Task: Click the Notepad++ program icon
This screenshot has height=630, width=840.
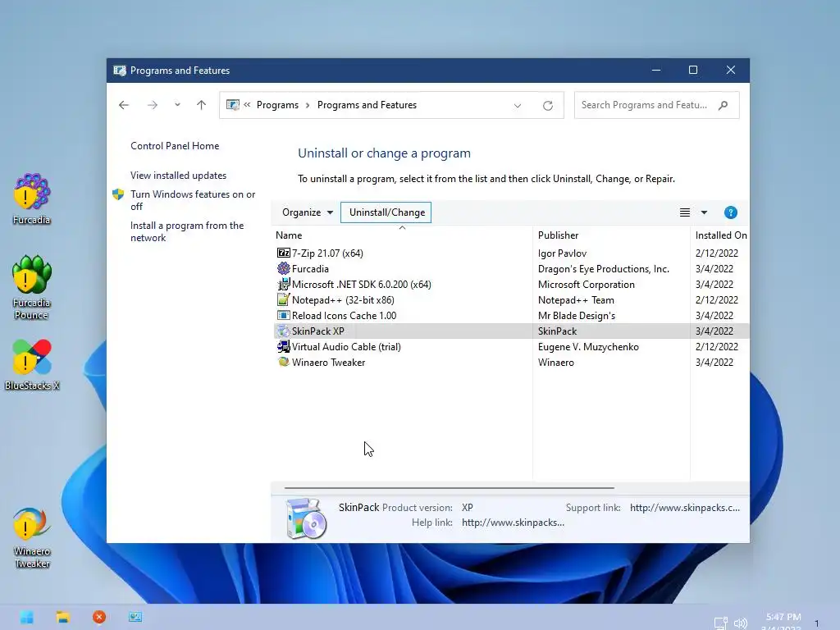Action: 283,299
